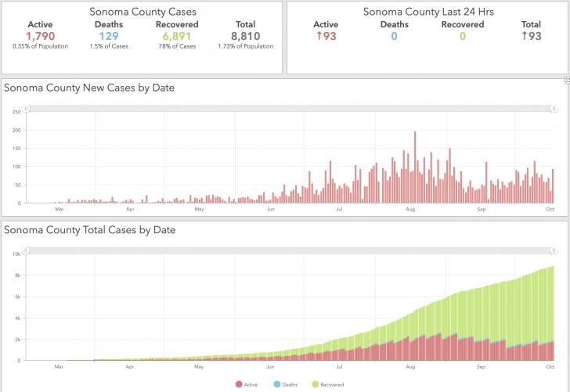Screen dimensions: 570x392
Task: Click the Jul axis label on Total Cases chart
Action: pos(339,367)
